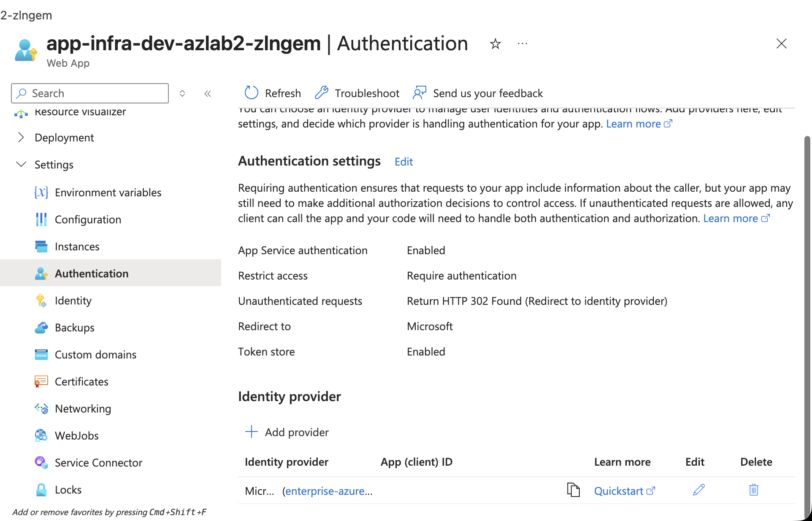812x521 pixels.
Task: Click the Token store 'Enabled' value
Action: (x=426, y=352)
